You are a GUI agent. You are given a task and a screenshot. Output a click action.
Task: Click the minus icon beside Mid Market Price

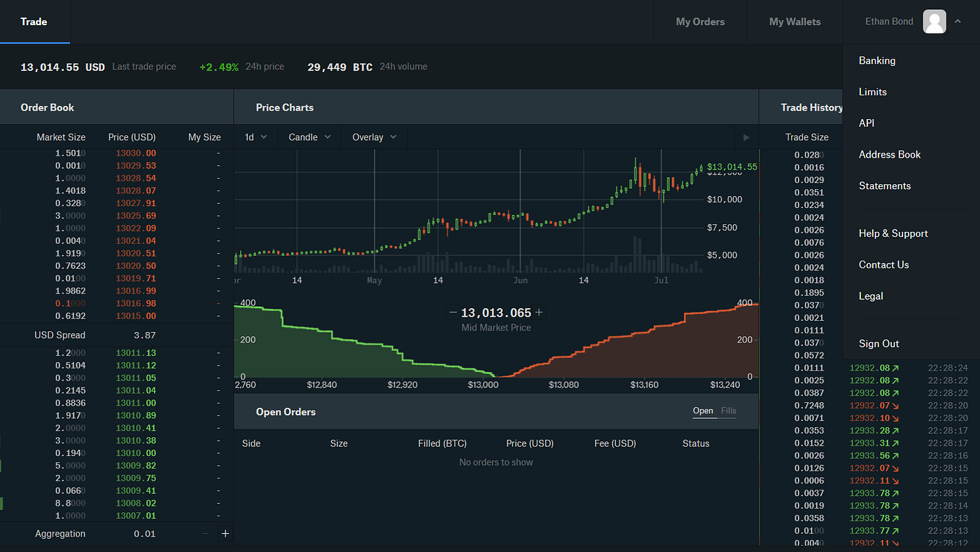click(452, 312)
